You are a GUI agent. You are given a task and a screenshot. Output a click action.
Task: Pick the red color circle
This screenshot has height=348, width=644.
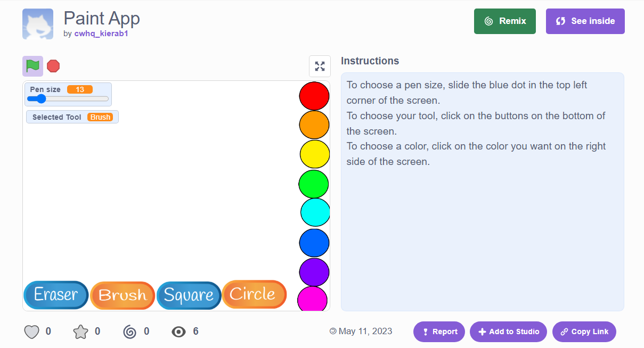click(314, 96)
